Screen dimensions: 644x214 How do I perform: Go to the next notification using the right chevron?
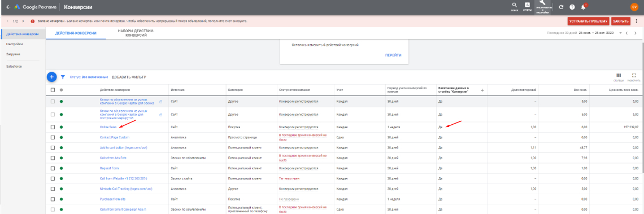[x=23, y=21]
